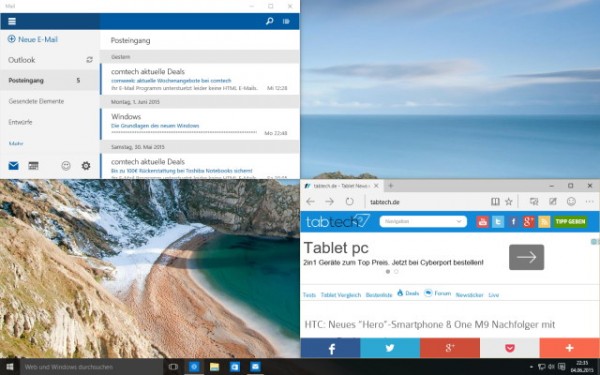Open the calendar icon in Mail sidebar
The width and height of the screenshot is (600, 375).
pos(33,166)
